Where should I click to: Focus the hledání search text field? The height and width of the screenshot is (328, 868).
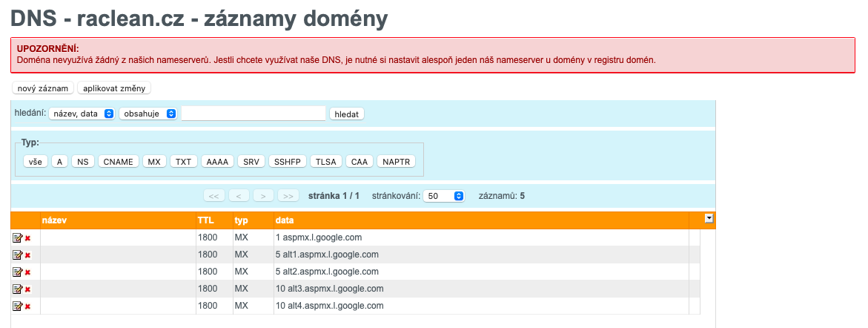coord(254,113)
